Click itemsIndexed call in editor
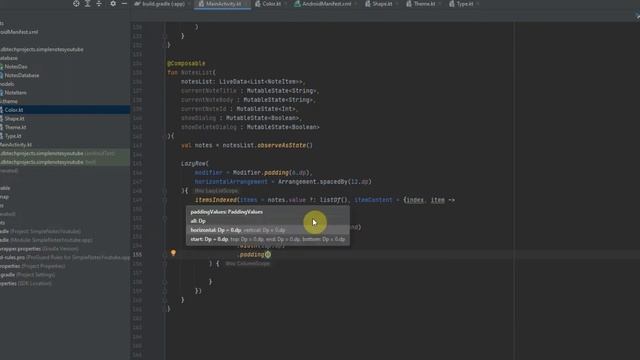 point(216,200)
